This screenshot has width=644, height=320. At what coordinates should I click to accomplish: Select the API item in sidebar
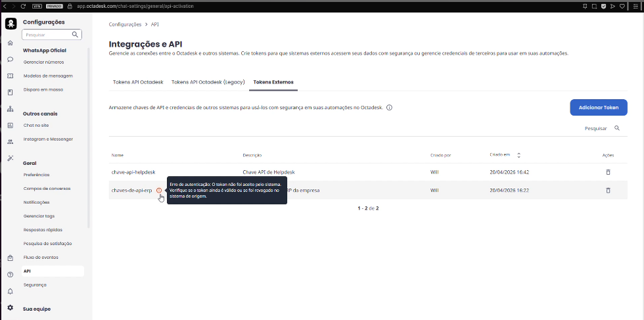[x=53, y=271]
